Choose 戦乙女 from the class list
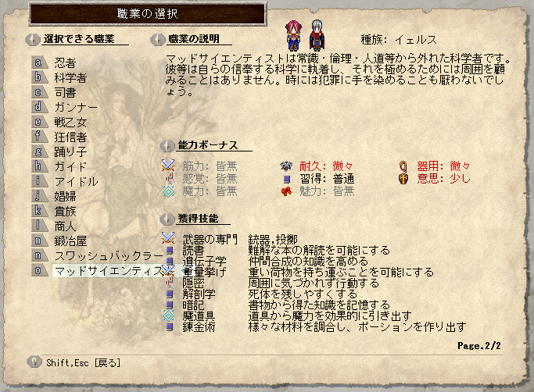Viewport: 534px width, 392px height. (70, 122)
